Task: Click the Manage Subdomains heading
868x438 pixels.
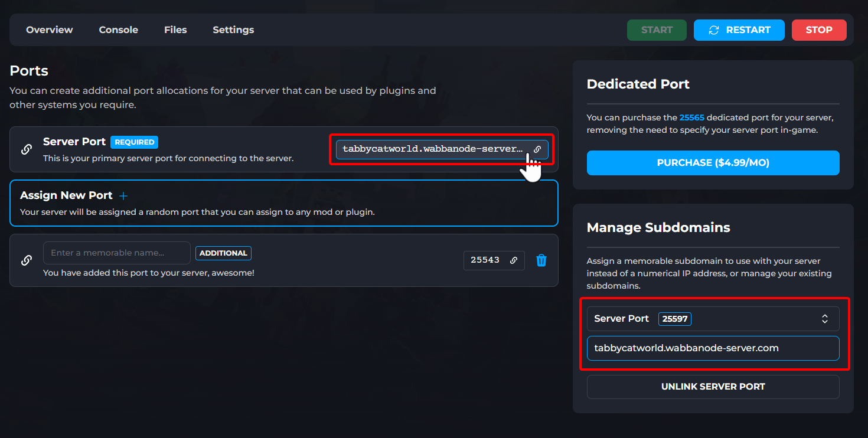Action: pyautogui.click(x=658, y=227)
